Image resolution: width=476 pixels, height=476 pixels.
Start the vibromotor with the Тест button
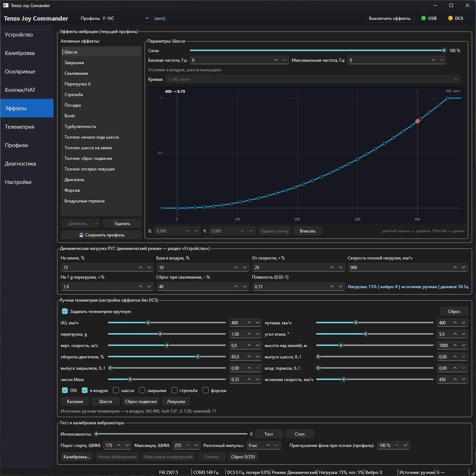coord(269,434)
